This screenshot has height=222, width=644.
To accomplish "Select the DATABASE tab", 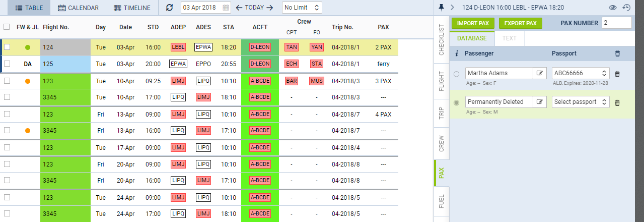I will pos(472,38).
